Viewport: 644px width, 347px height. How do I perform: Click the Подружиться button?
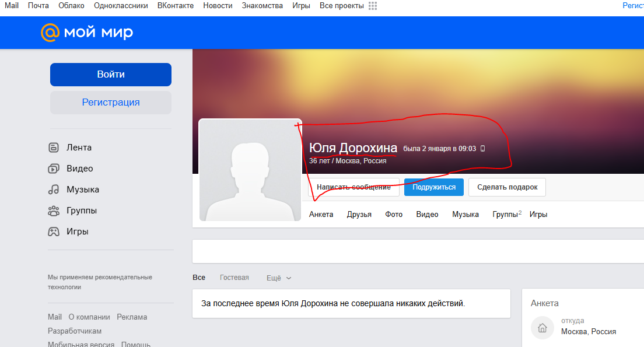434,187
